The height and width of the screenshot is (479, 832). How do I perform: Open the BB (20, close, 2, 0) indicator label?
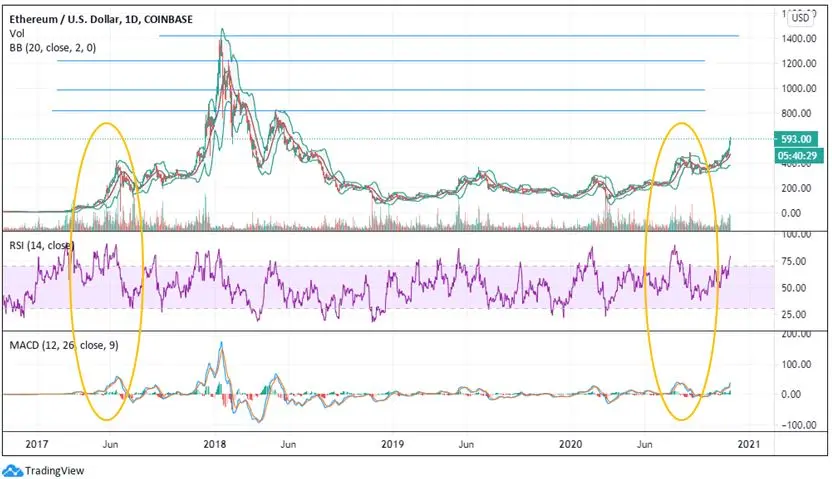(x=53, y=48)
